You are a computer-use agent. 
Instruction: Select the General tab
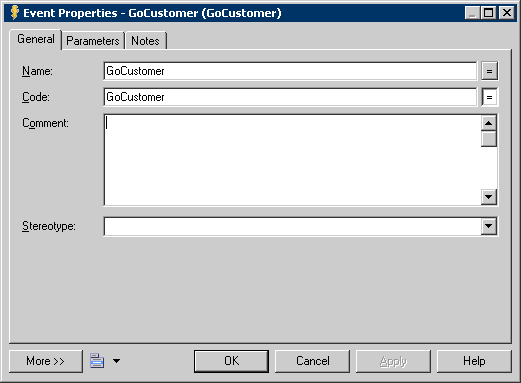(36, 39)
